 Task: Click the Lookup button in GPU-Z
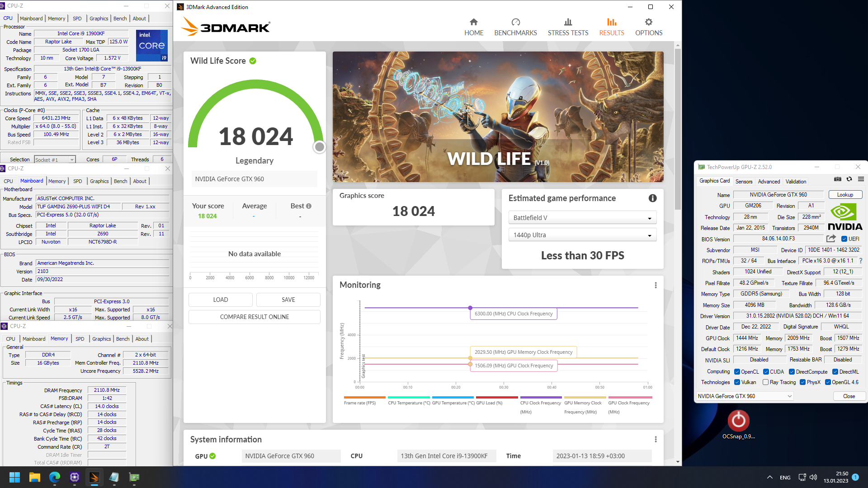click(x=845, y=195)
